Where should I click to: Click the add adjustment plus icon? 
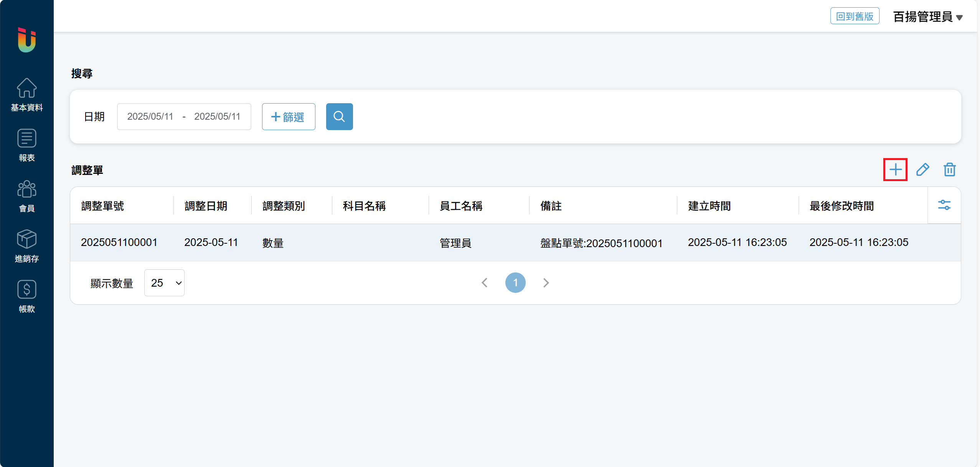click(x=895, y=170)
